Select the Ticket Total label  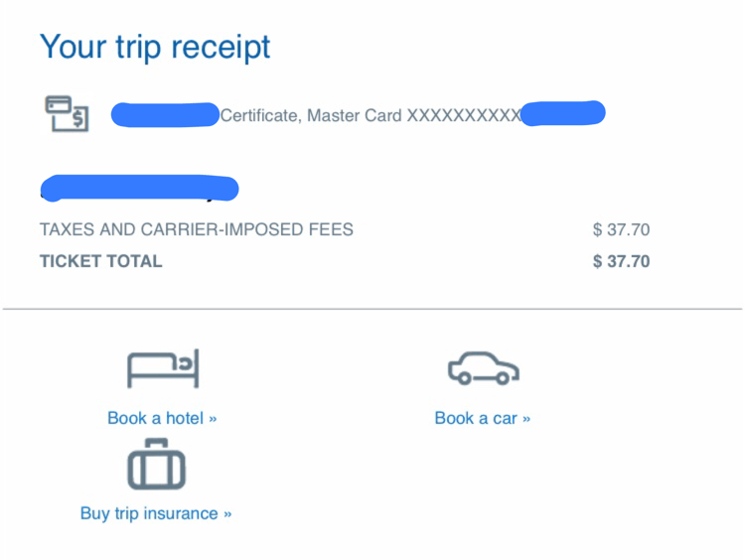[x=100, y=261]
